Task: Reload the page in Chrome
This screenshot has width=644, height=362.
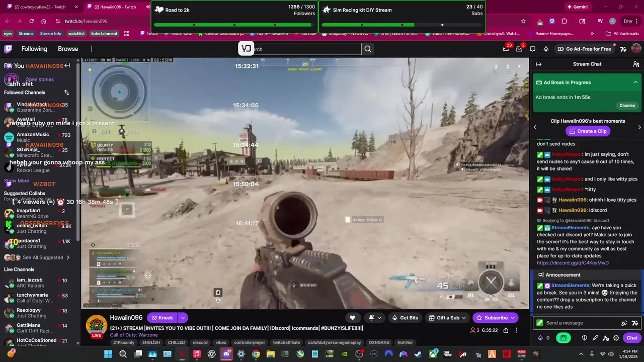Action: tap(31, 21)
